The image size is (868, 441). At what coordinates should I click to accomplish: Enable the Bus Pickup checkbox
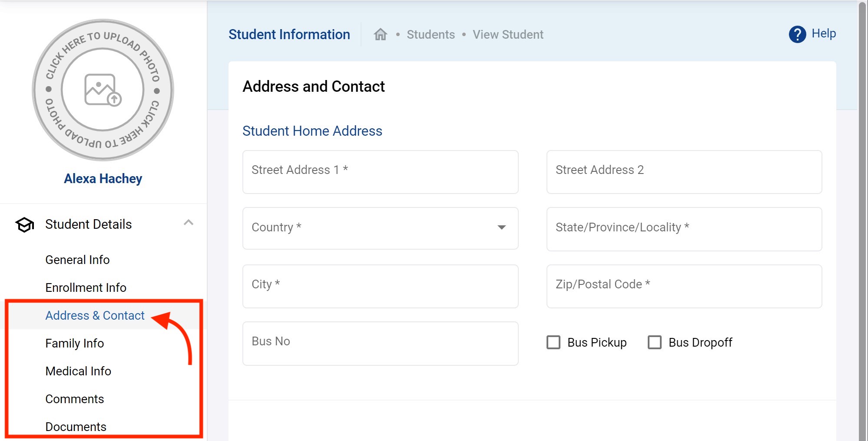[553, 342]
